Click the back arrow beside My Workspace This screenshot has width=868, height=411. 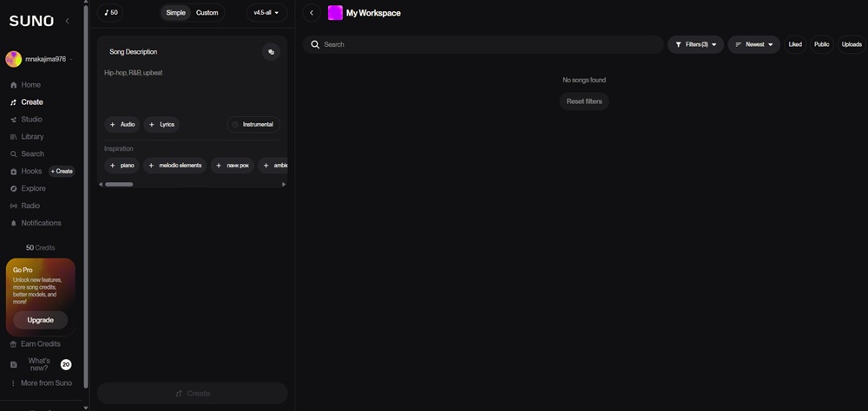(x=312, y=13)
